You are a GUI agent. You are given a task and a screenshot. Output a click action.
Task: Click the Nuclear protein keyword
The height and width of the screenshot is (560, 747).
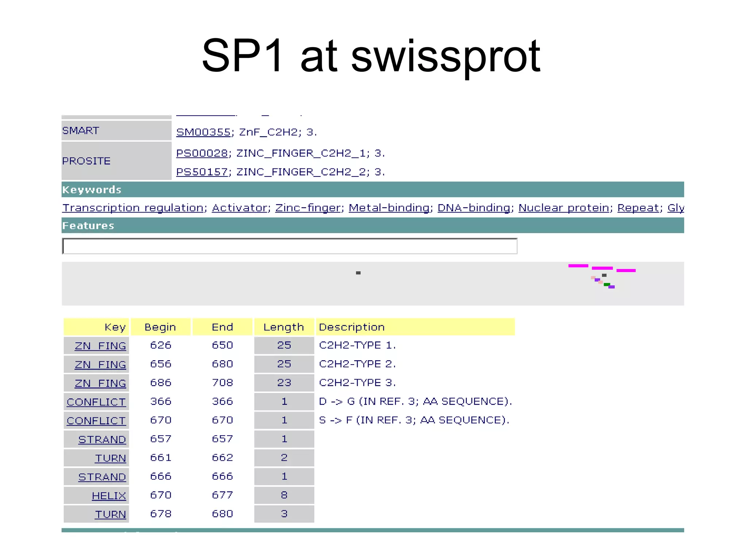[564, 208]
